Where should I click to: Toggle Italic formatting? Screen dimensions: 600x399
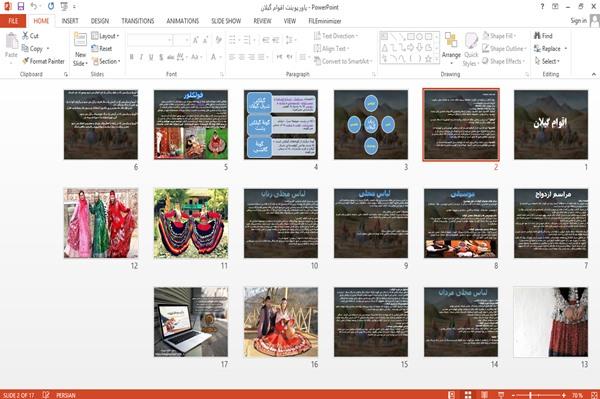tap(141, 57)
